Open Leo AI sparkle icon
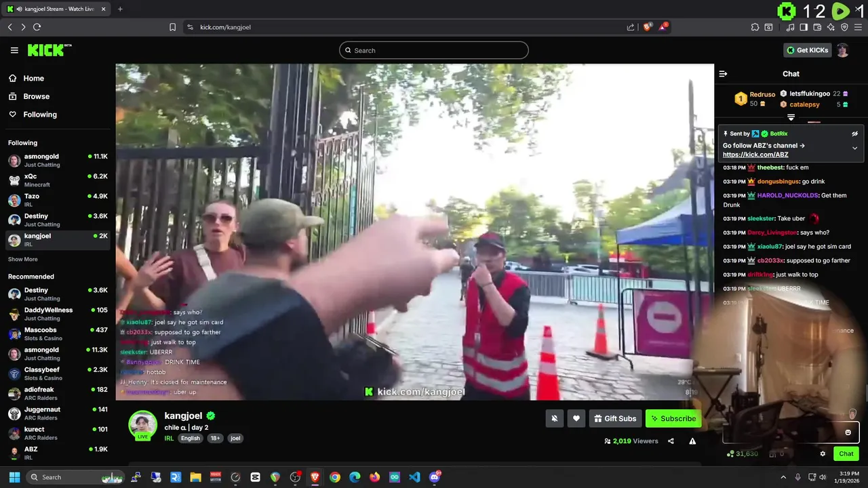The height and width of the screenshot is (488, 868). (x=831, y=27)
